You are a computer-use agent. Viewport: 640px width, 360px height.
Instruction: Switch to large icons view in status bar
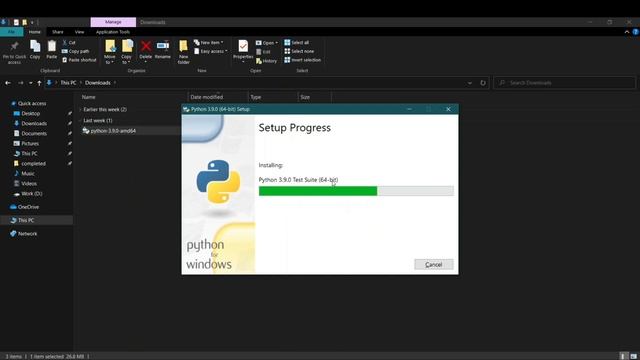click(x=633, y=356)
